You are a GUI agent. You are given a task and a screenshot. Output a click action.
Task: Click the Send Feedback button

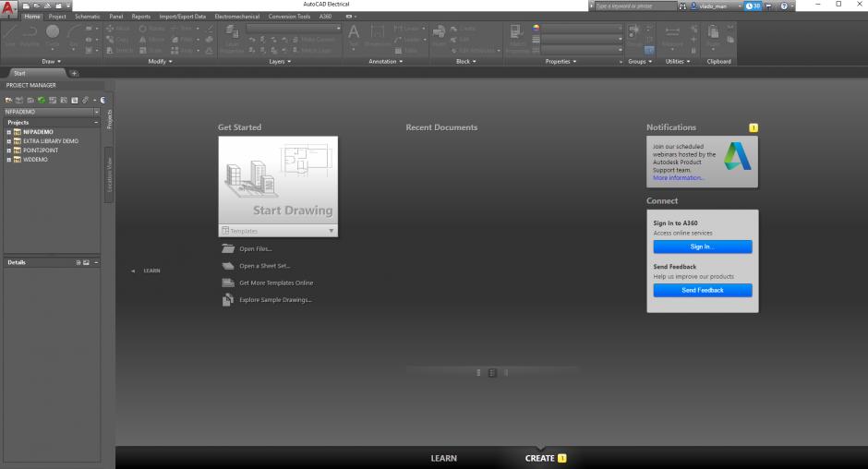(x=703, y=290)
